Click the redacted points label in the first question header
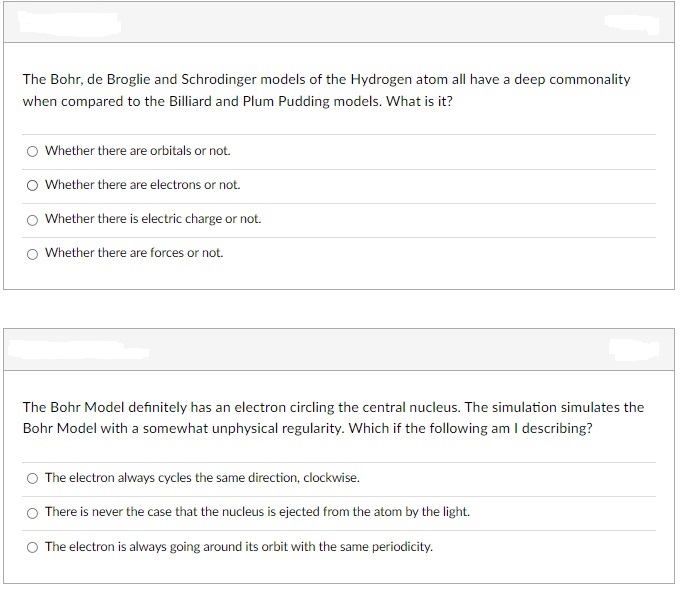Image resolution: width=681 pixels, height=592 pixels. pos(632,24)
